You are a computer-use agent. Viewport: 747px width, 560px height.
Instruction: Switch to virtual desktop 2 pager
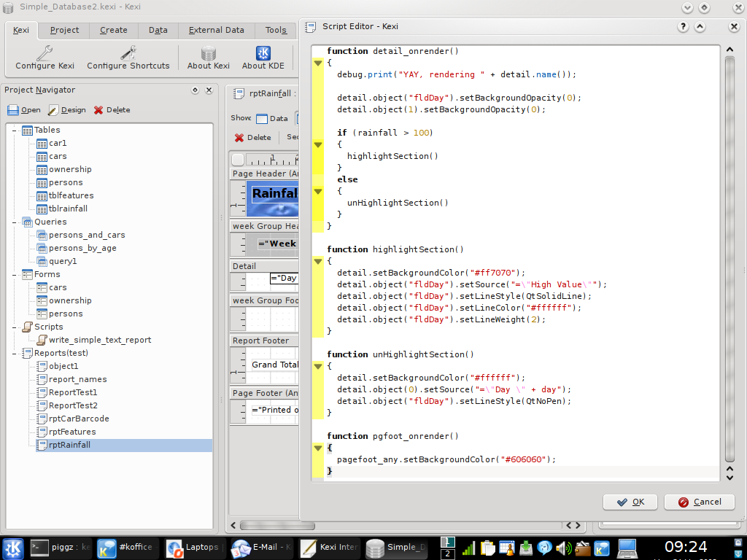coord(447,554)
